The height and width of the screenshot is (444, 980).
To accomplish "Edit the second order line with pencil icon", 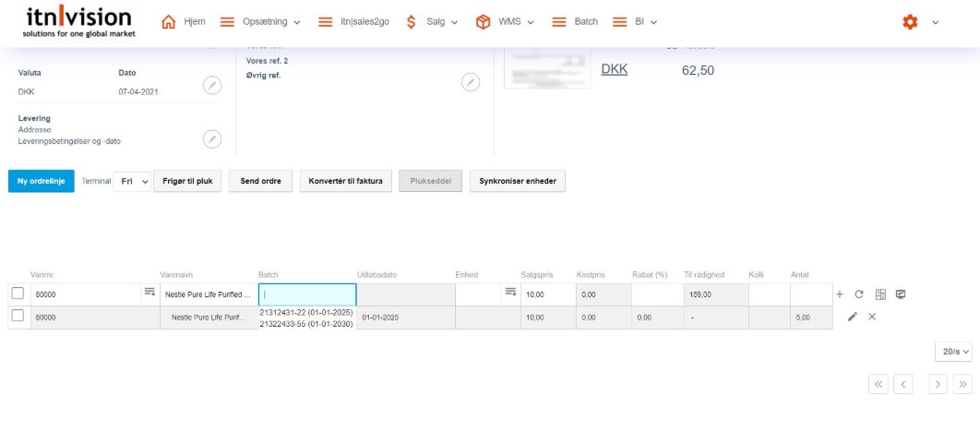I will pyautogui.click(x=853, y=317).
